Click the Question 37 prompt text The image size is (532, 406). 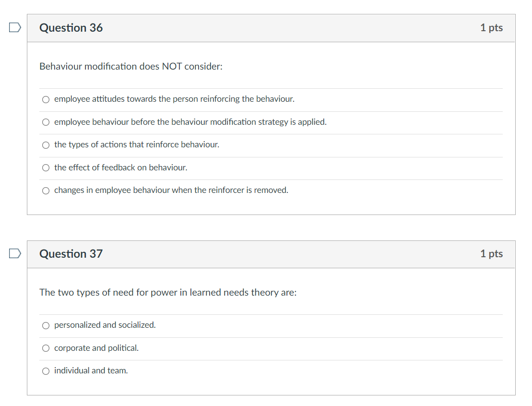168,292
